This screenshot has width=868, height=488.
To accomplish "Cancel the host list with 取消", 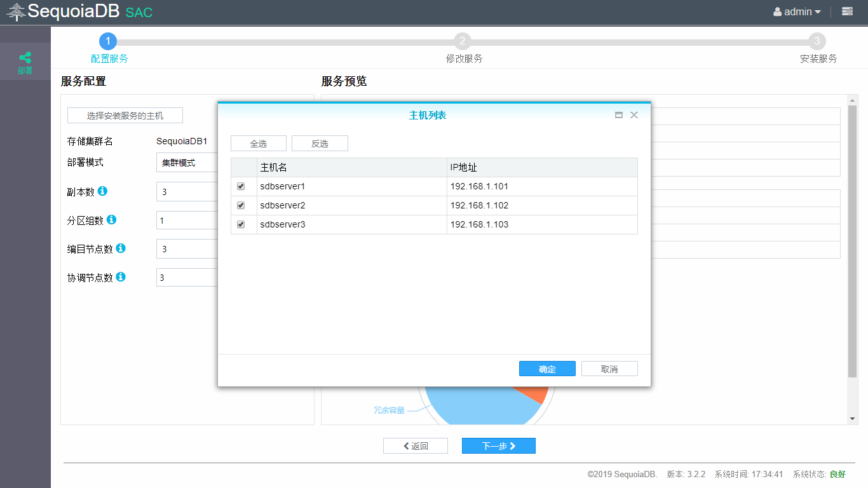I will (x=609, y=369).
